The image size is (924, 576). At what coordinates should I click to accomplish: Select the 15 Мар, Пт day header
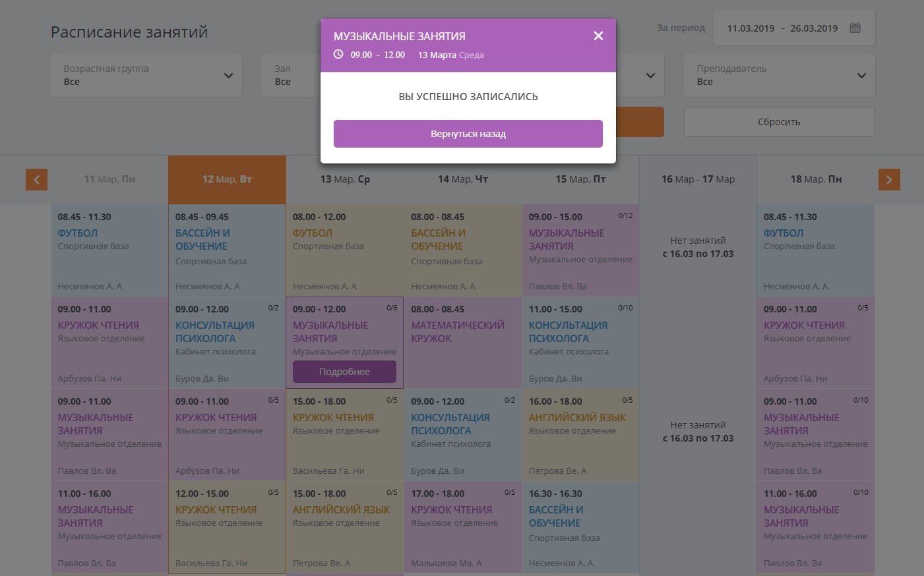[580, 179]
